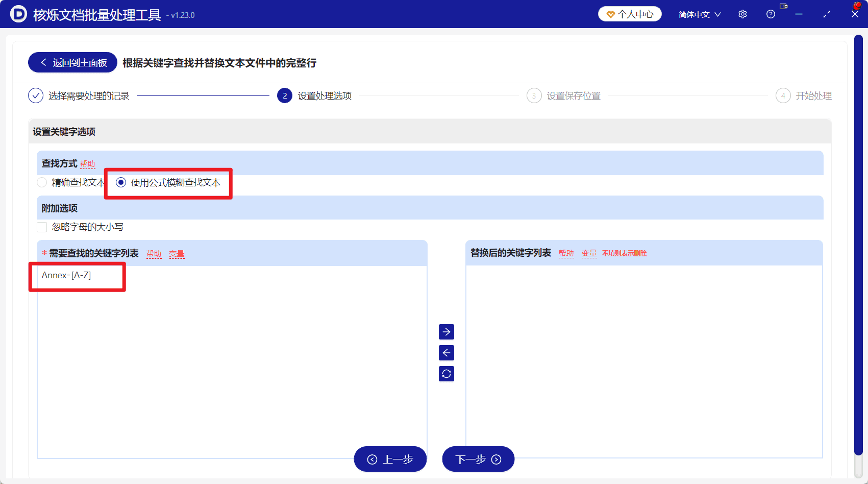Click the vertical scrollbar on the right
Screen dimensions: 868x484
click(858, 245)
